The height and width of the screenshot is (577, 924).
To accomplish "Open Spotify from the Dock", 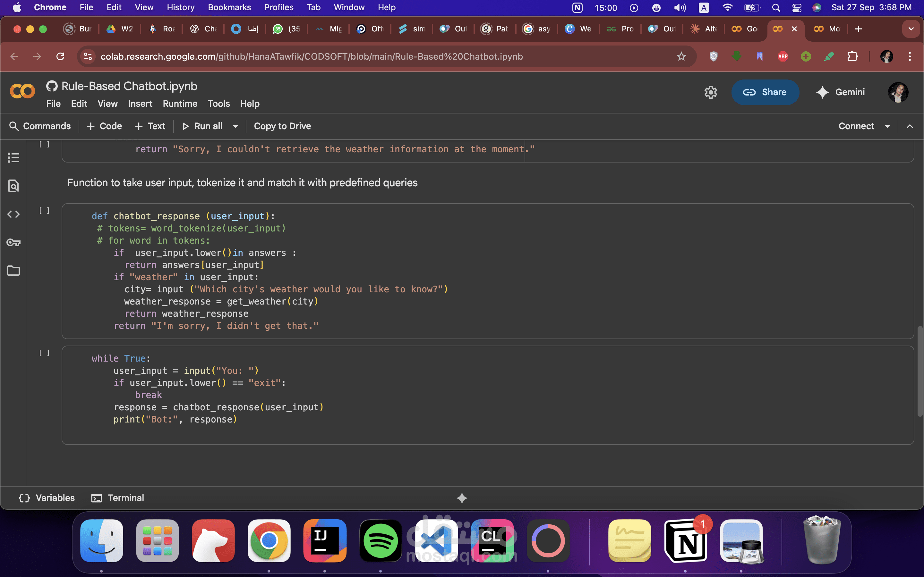I will (x=380, y=541).
